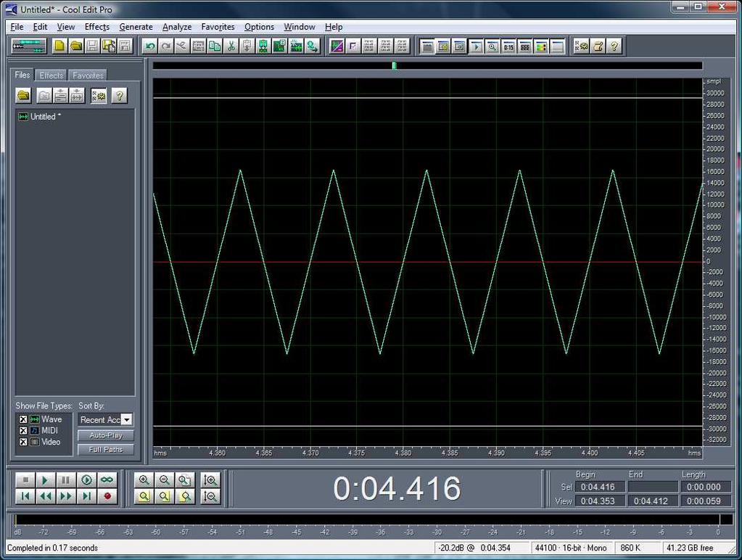Click the Fast Forward transport button
The image size is (742, 560).
pos(66,496)
